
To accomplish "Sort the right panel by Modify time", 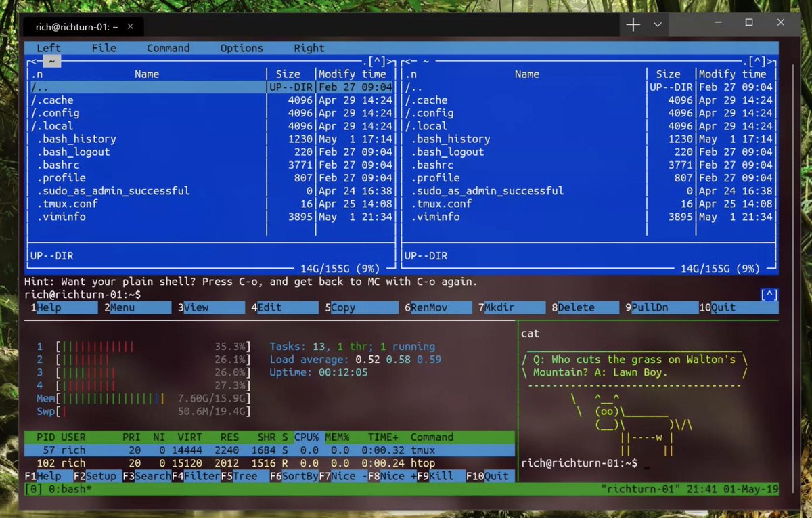I will pyautogui.click(x=733, y=74).
